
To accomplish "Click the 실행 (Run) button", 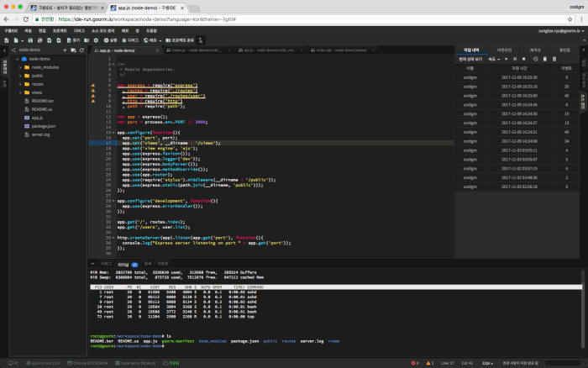I will pos(110,40).
